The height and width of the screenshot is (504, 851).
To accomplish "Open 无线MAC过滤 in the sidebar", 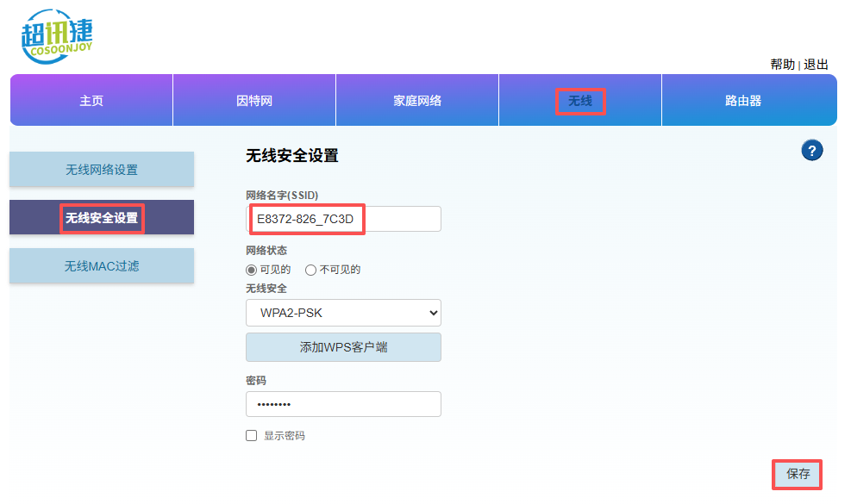I will pos(101,265).
